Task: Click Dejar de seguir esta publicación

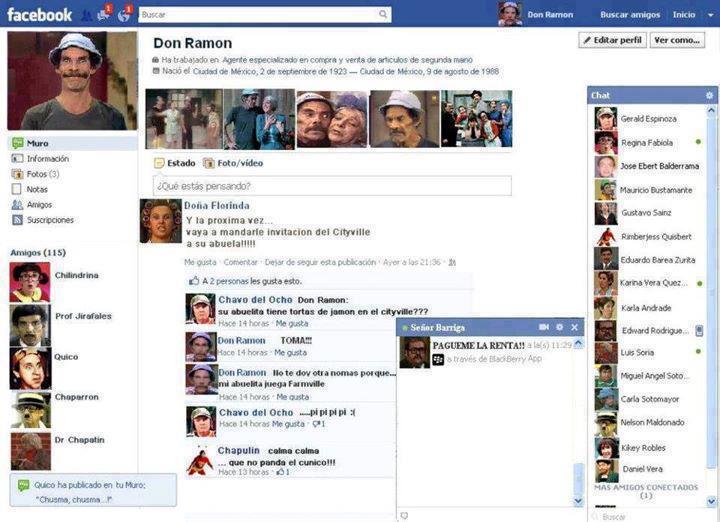Action: pyautogui.click(x=320, y=262)
